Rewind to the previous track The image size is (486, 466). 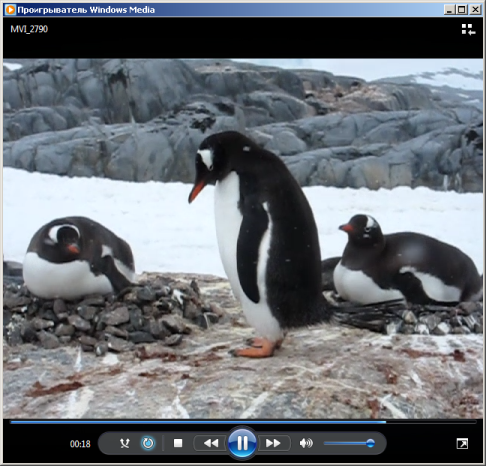click(x=211, y=443)
